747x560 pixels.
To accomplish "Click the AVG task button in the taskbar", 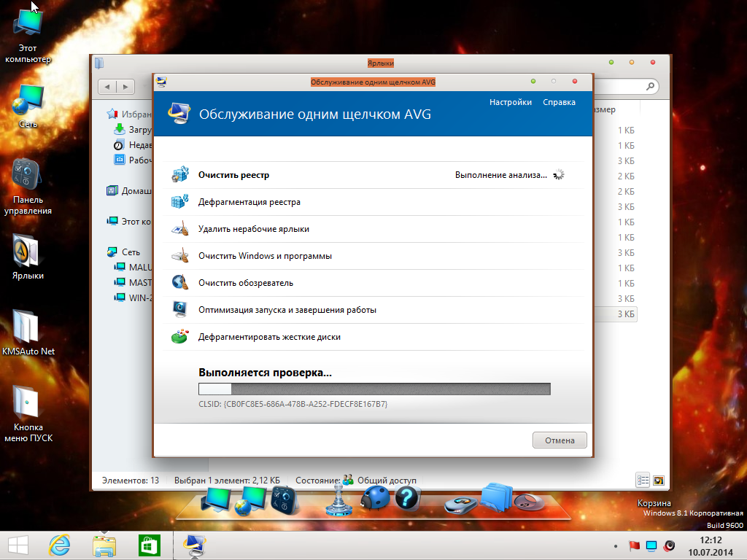I will point(195,545).
